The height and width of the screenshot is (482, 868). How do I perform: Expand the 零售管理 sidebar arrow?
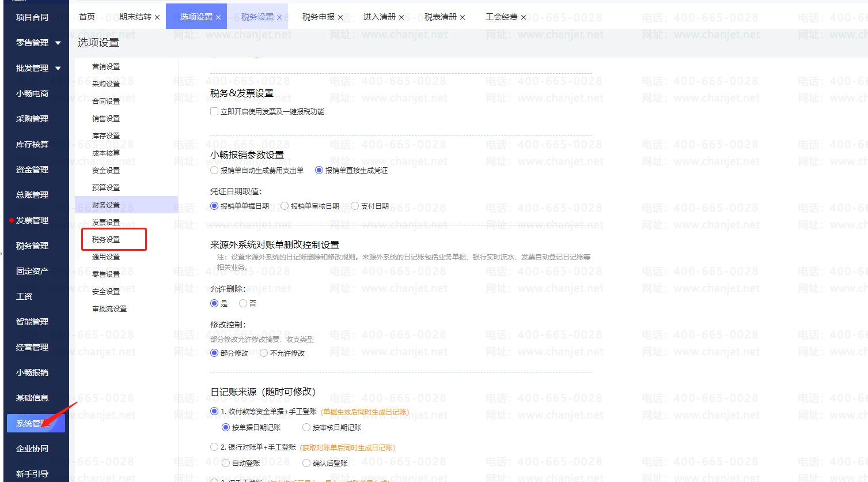[x=58, y=43]
